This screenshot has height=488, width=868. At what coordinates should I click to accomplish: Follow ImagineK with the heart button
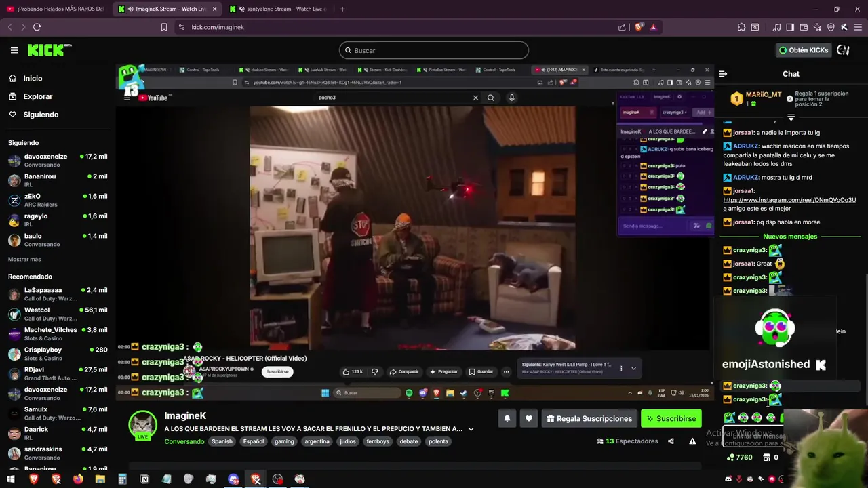click(529, 418)
